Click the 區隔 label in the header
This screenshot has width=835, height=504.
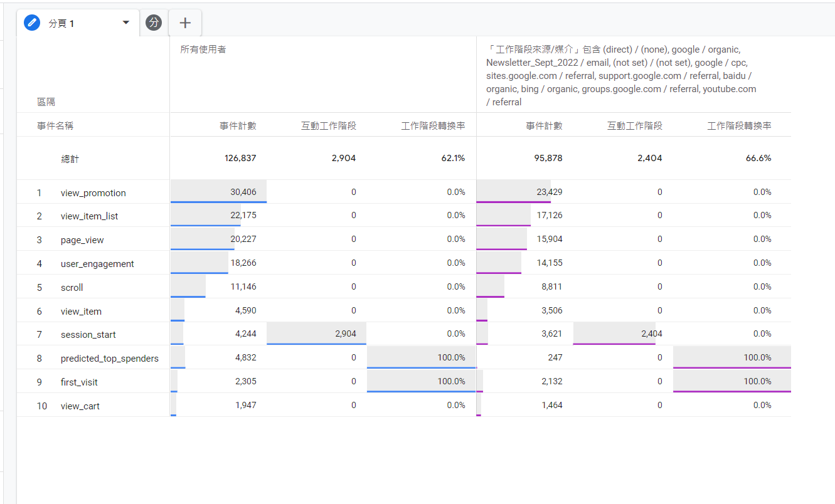[46, 102]
